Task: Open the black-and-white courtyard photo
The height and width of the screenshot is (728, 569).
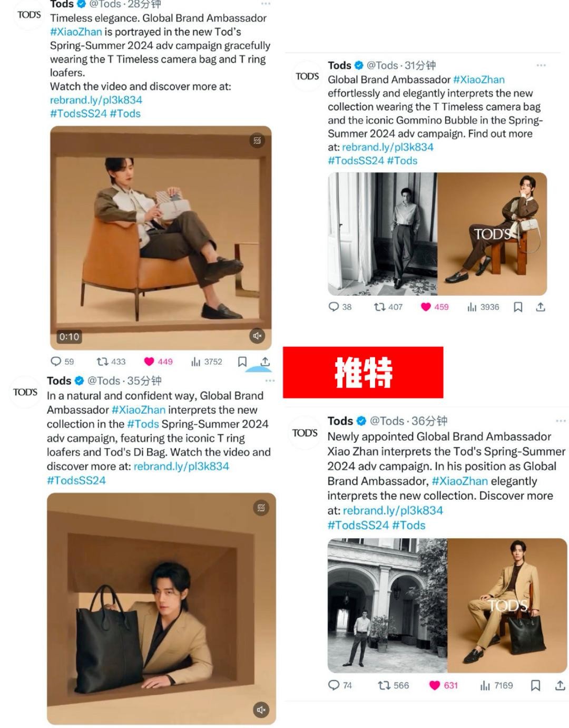Action: pyautogui.click(x=387, y=606)
